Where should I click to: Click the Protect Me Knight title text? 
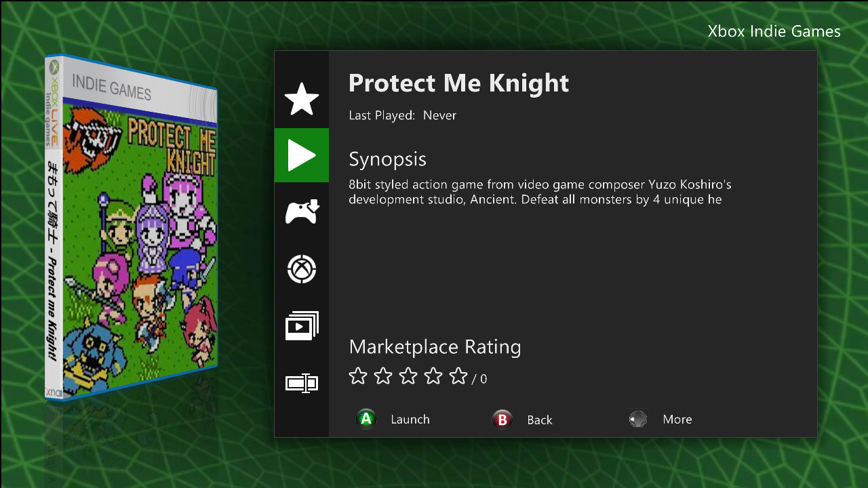pyautogui.click(x=458, y=83)
